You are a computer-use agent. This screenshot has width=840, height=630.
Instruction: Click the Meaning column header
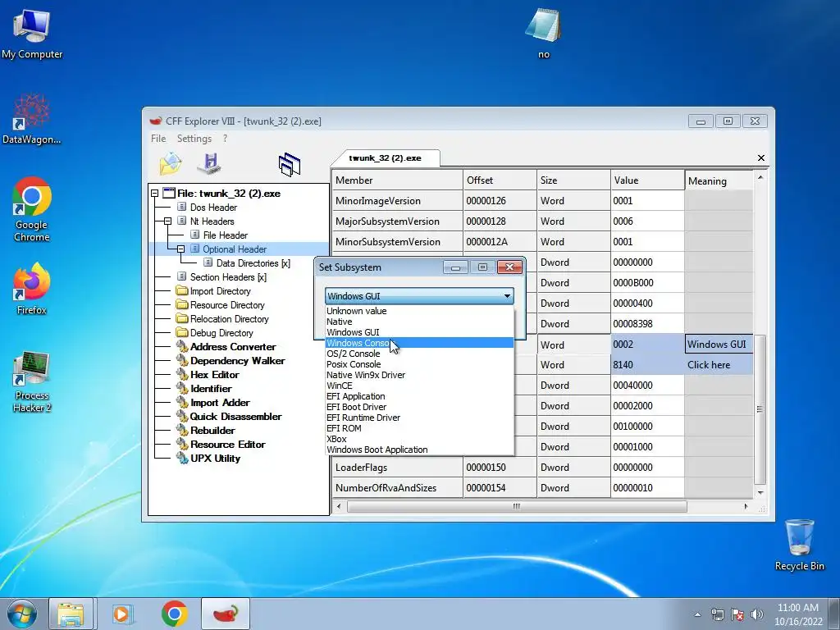(x=719, y=180)
